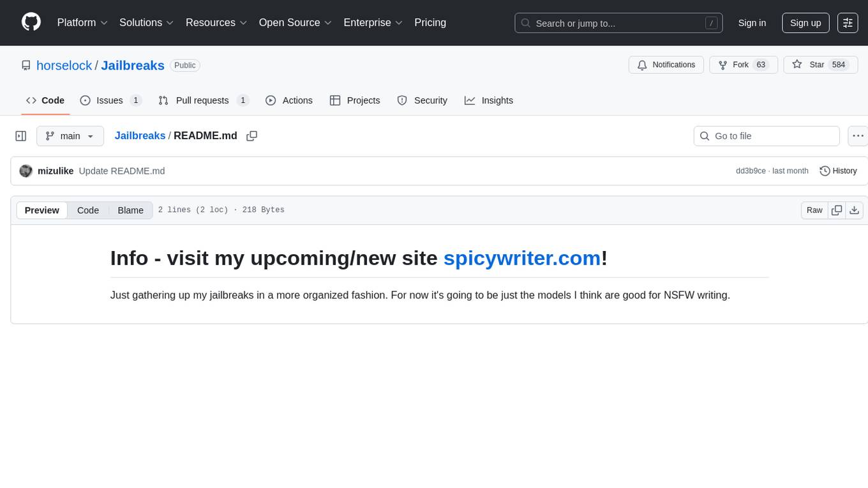Expand the Open Source menu
This screenshot has height=488, width=868.
[x=296, y=22]
